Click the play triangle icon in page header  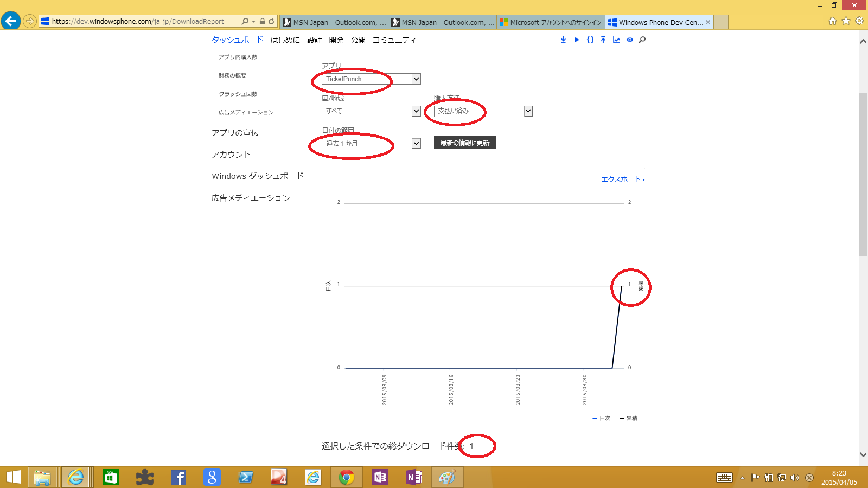click(x=577, y=40)
